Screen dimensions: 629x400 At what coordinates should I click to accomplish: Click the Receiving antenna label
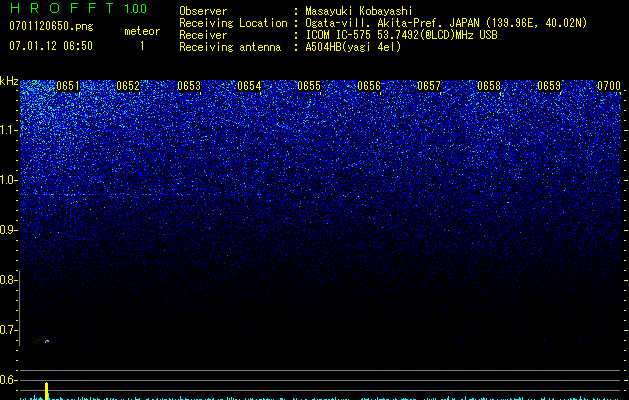[230, 47]
